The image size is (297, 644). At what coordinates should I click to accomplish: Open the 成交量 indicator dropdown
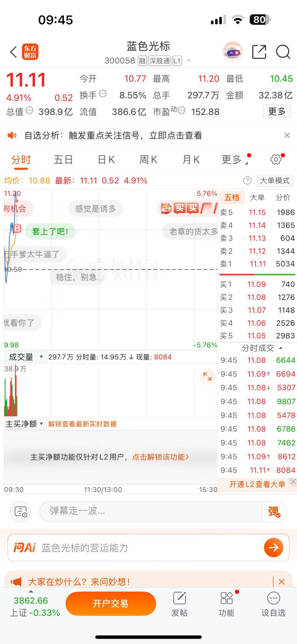click(26, 357)
